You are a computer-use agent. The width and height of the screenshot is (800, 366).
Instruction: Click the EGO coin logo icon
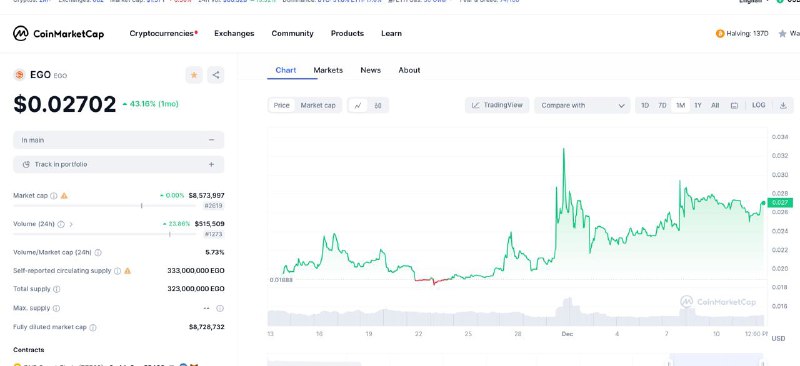[x=19, y=75]
